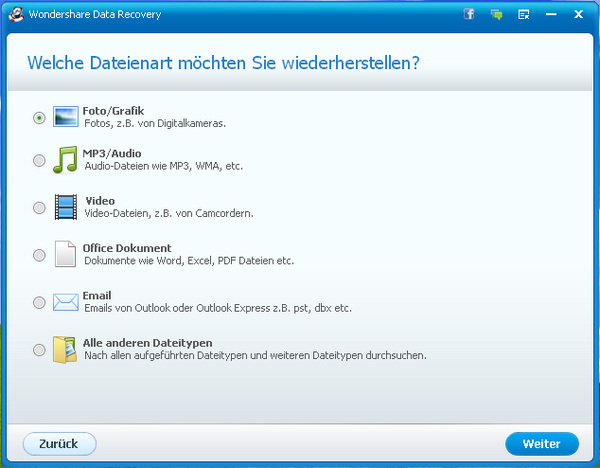Click the green MP3/Audio music note icon
The width and height of the screenshot is (600, 468).
tap(65, 160)
